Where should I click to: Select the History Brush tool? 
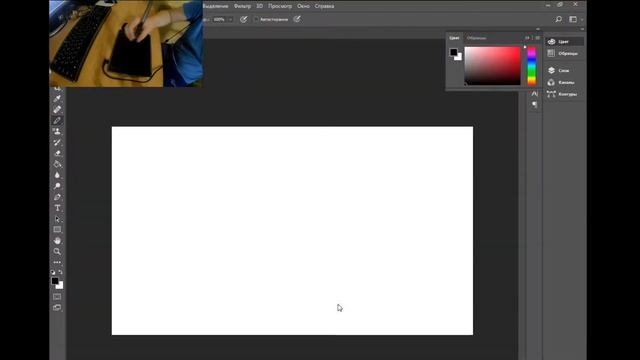[57, 142]
